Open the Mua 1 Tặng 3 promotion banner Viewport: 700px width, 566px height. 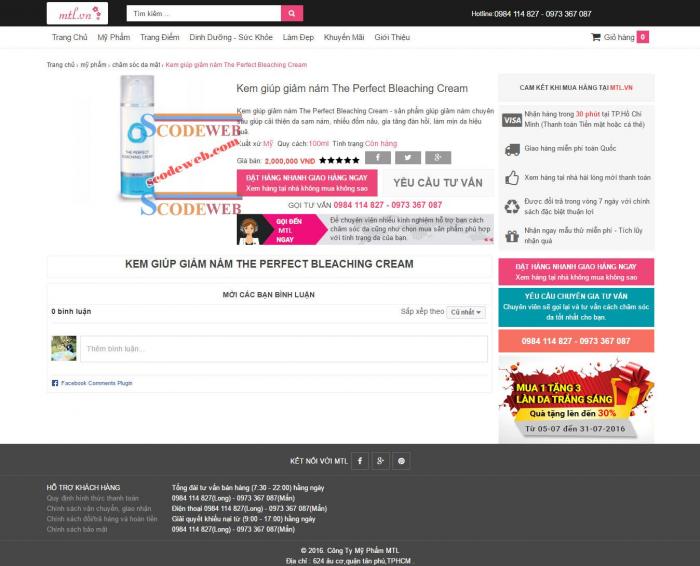click(576, 400)
